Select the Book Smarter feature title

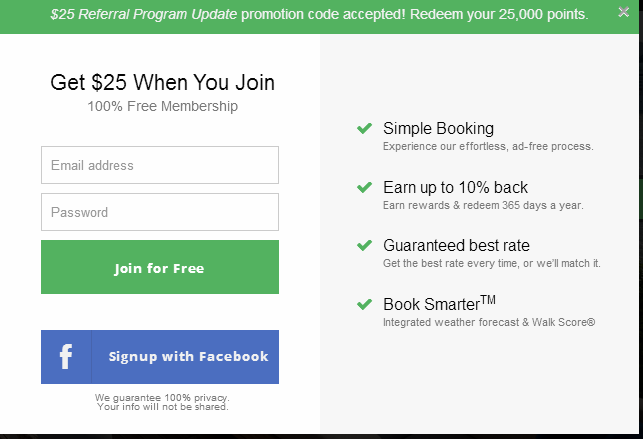tap(439, 303)
